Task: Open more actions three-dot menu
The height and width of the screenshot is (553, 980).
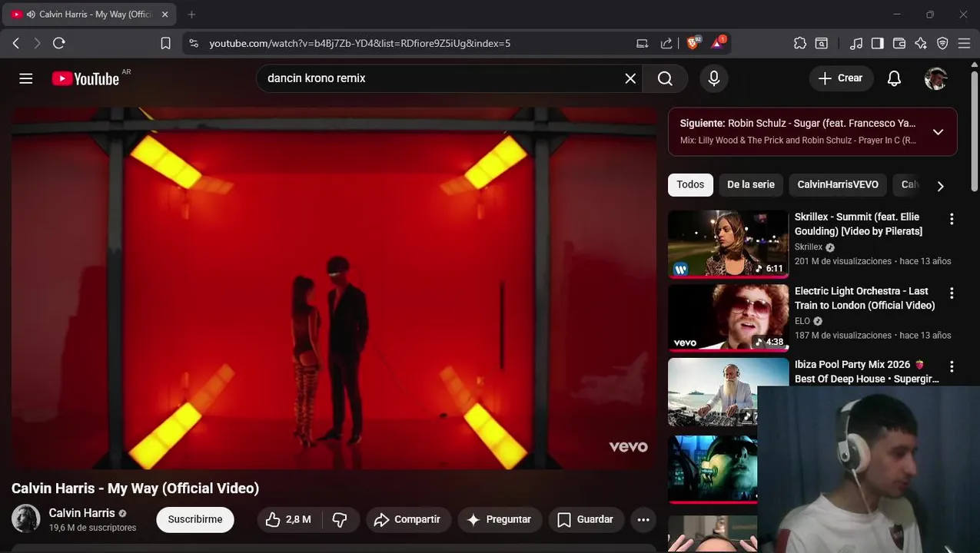Action: (x=643, y=520)
